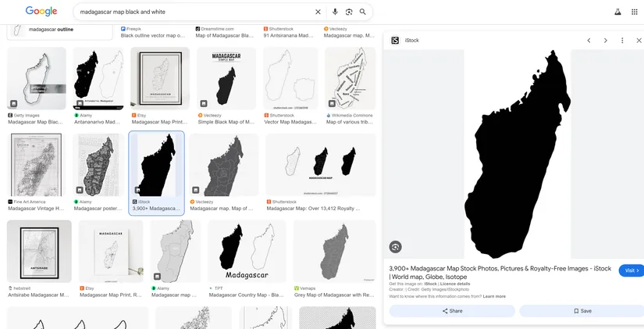Open Vecteezy Simple Black Map thumbnail
Screen dimensions: 644x329
click(x=226, y=78)
